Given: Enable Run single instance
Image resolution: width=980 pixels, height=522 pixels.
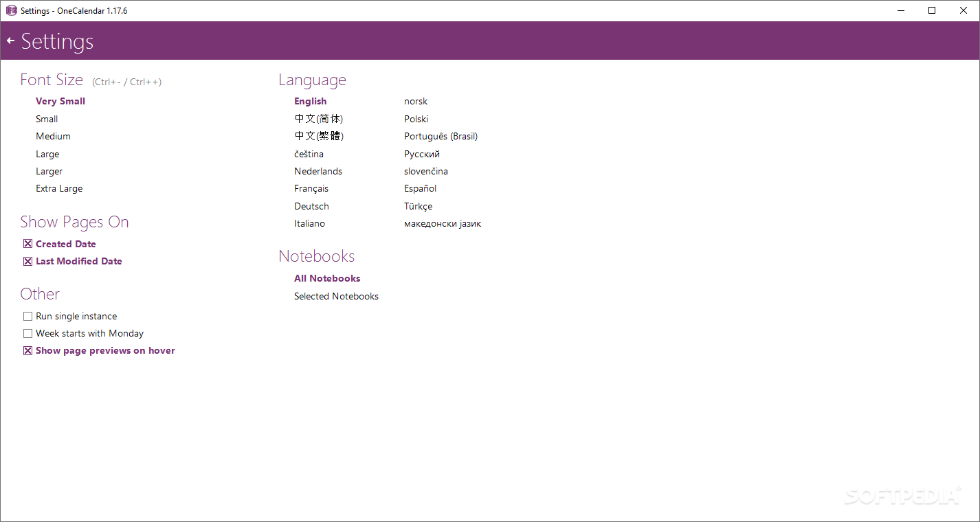Looking at the screenshot, I should pyautogui.click(x=27, y=316).
